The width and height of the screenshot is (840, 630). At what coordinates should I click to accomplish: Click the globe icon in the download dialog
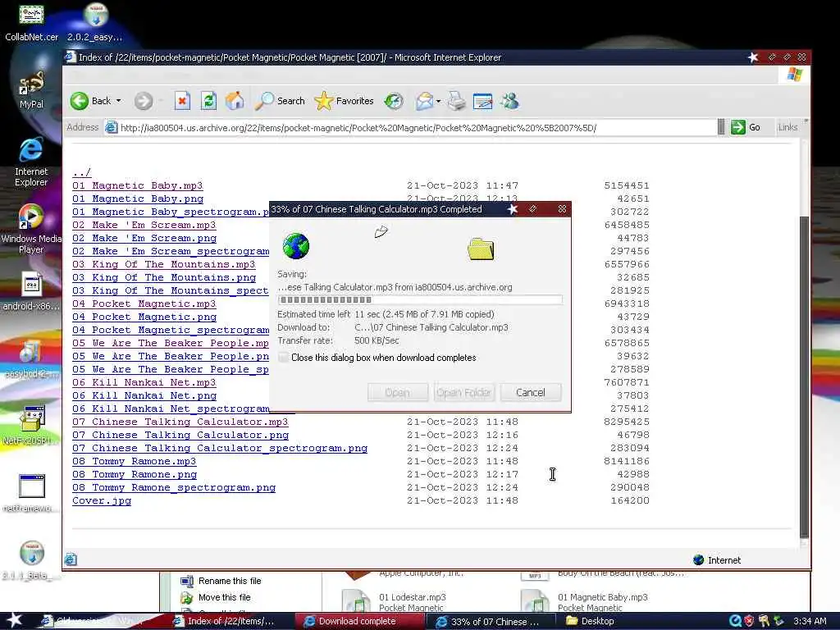coord(295,246)
